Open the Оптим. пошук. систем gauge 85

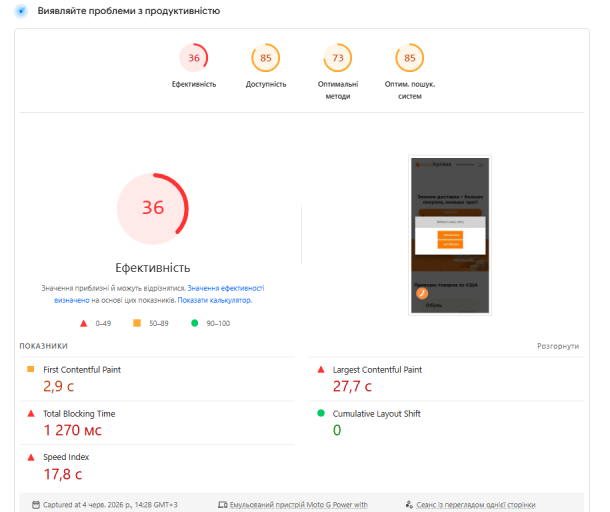[410, 58]
